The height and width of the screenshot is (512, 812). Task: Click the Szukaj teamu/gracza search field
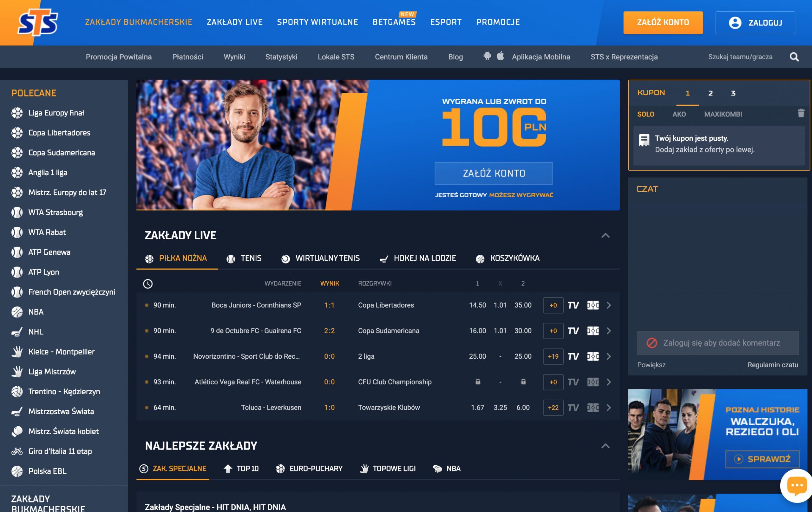click(x=740, y=57)
